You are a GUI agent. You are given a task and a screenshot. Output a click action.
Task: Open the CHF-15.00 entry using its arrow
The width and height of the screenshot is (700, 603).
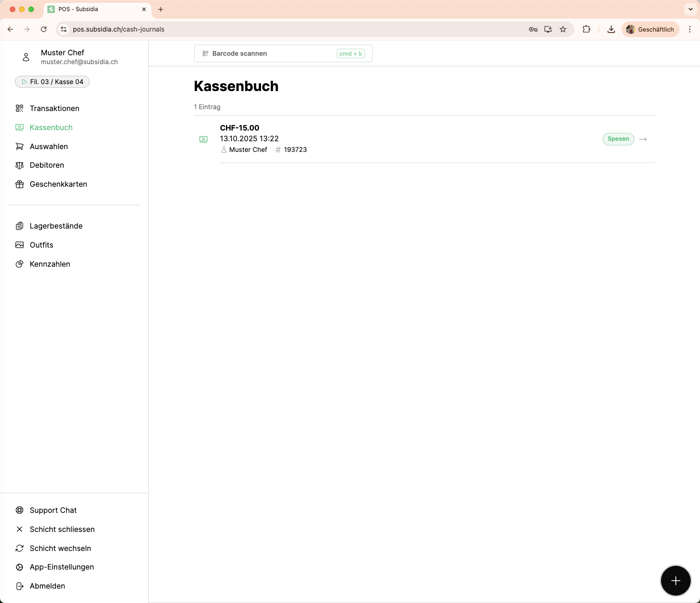(x=643, y=139)
